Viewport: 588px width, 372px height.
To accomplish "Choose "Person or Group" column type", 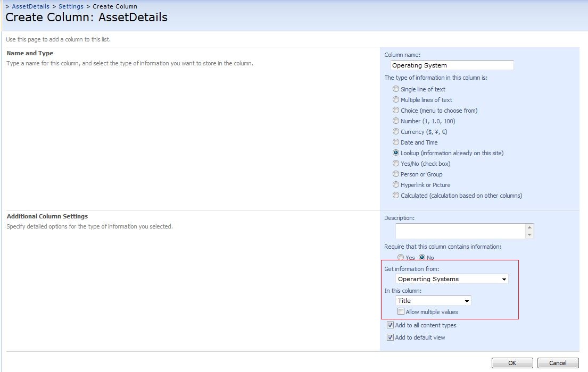I will 396,174.
